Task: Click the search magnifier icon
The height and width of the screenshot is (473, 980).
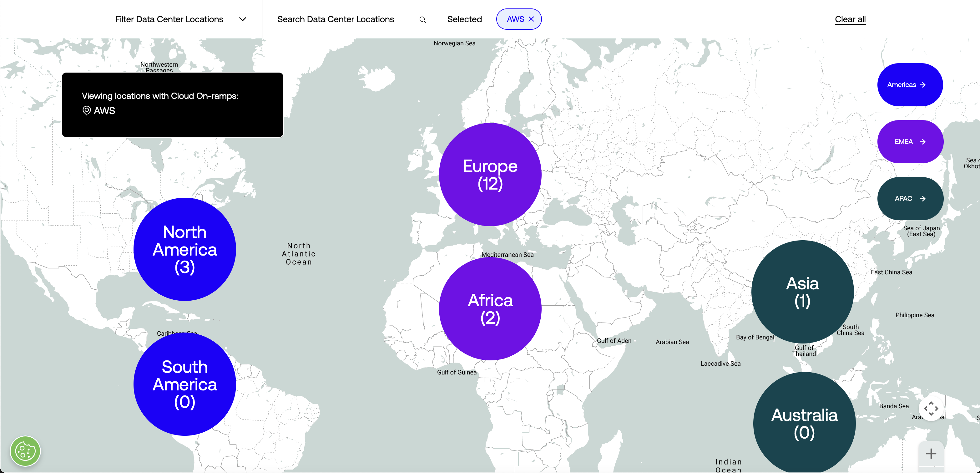Action: 422,19
